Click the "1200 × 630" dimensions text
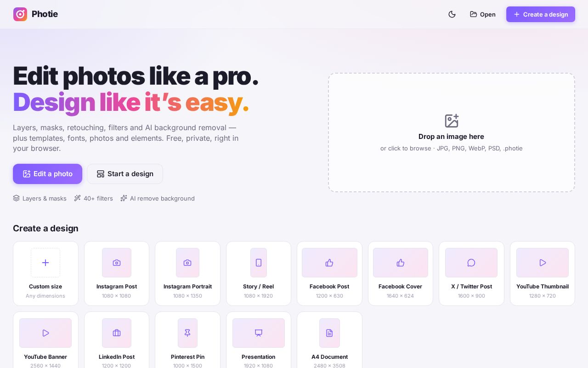Screen dimensions: 588x368 click(x=329, y=296)
